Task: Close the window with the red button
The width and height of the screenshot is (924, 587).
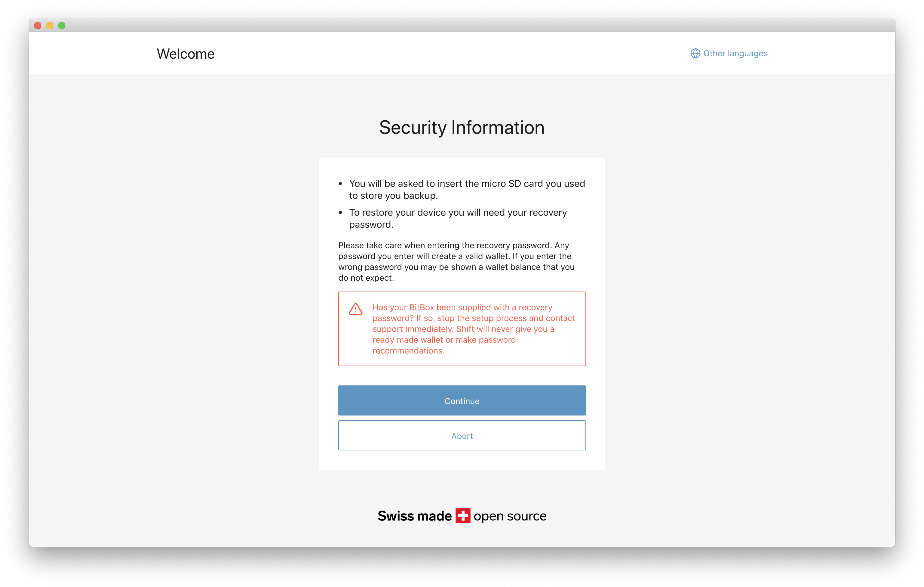Action: [38, 25]
